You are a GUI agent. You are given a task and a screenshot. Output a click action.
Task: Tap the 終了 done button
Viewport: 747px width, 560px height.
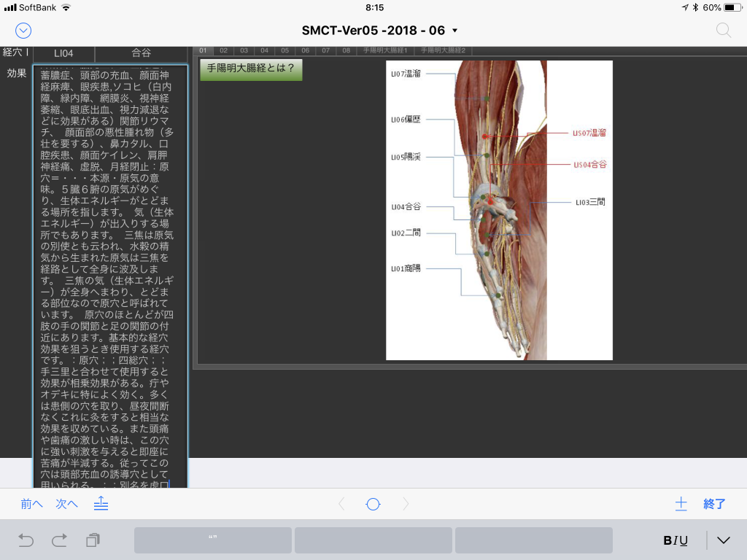pos(714,503)
